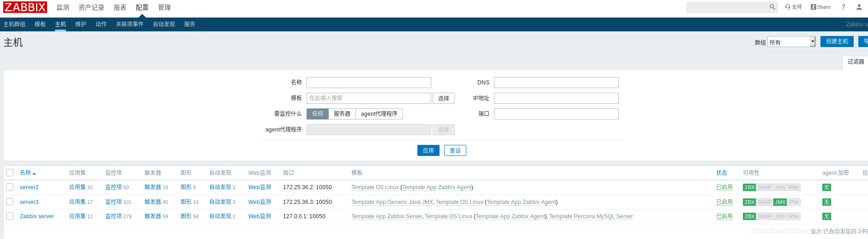Open the 配置 top menu

click(x=142, y=7)
